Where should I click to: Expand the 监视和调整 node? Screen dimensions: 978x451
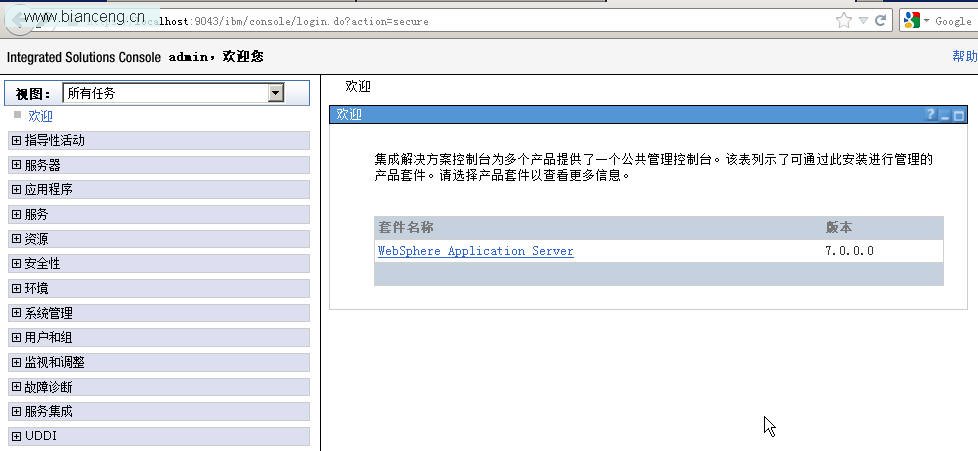[16, 362]
